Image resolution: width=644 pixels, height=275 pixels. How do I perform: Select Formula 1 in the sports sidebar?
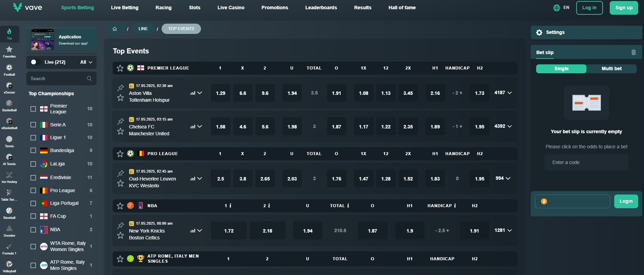coord(9,248)
